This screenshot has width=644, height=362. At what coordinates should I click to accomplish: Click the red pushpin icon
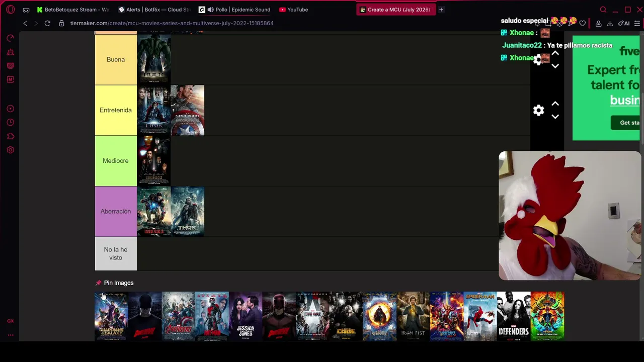tap(99, 283)
